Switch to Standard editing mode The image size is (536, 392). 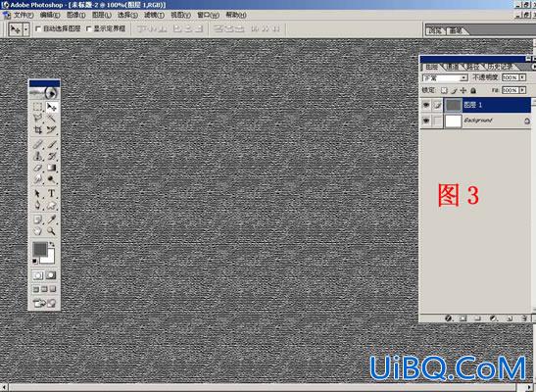[37, 275]
